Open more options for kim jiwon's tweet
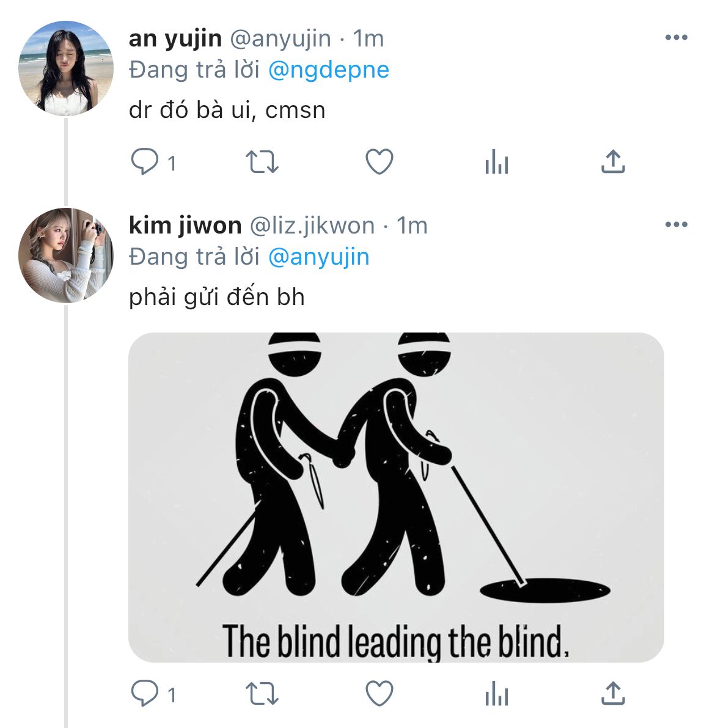Viewport: 715px width, 728px height. pyautogui.click(x=676, y=225)
